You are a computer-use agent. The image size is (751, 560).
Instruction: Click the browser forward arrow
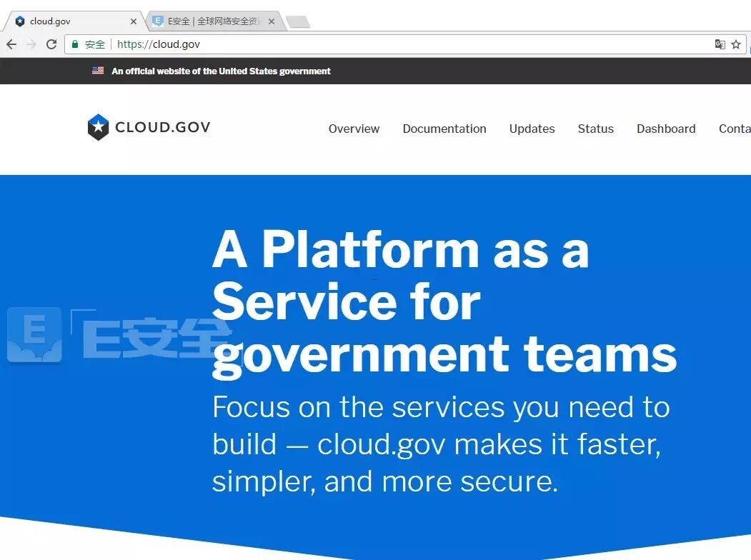point(31,44)
